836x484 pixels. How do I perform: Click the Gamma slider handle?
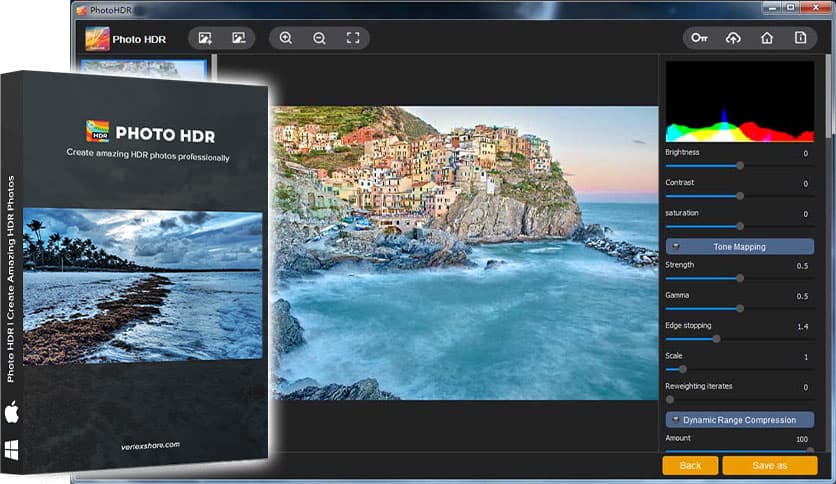[x=740, y=309]
